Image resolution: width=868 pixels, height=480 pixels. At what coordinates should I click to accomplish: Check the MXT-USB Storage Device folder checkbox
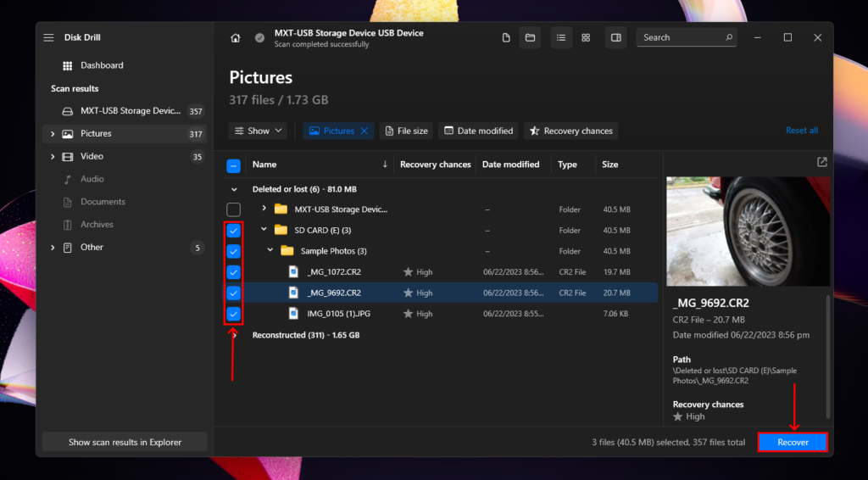[x=234, y=209]
